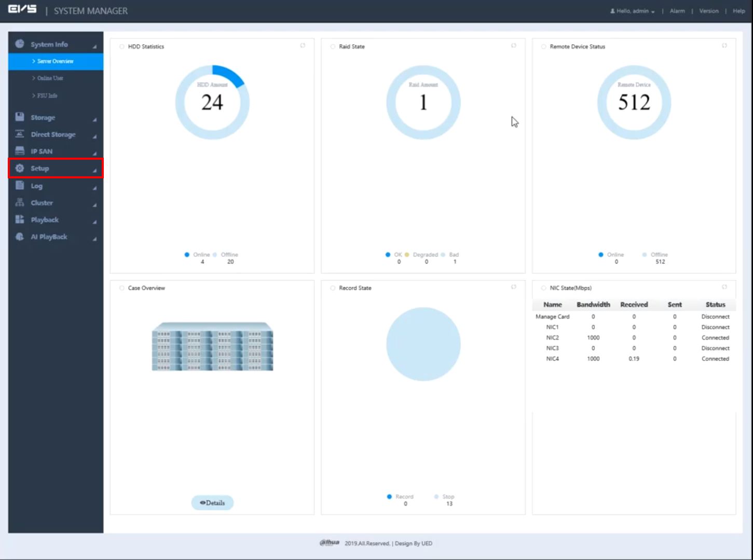The image size is (753, 560).
Task: Open the Hello, admin user dropdown
Action: point(633,11)
